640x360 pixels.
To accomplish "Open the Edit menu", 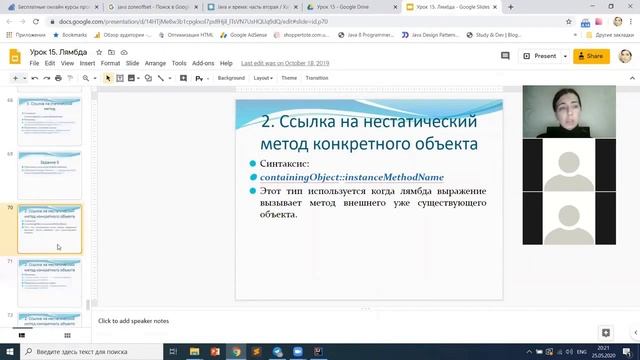I will click(x=50, y=63).
